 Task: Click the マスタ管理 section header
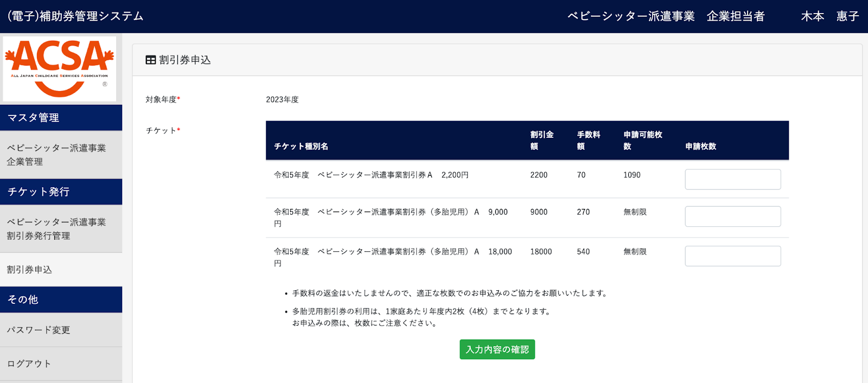[x=61, y=118]
